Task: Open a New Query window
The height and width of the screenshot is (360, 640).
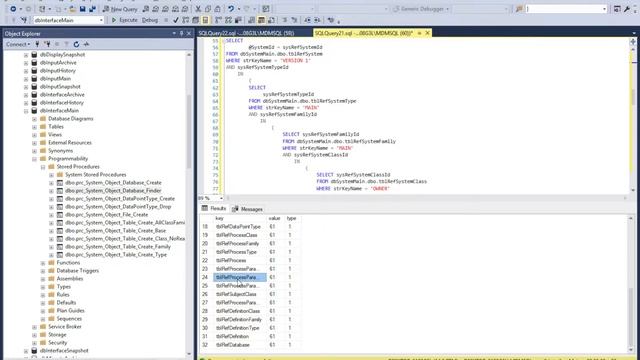Action: [120, 9]
